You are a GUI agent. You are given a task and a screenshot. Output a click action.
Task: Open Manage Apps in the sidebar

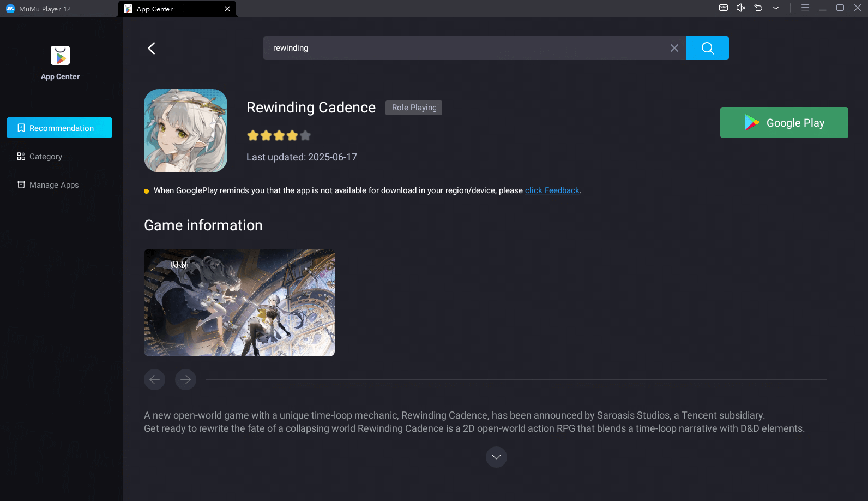(x=59, y=185)
